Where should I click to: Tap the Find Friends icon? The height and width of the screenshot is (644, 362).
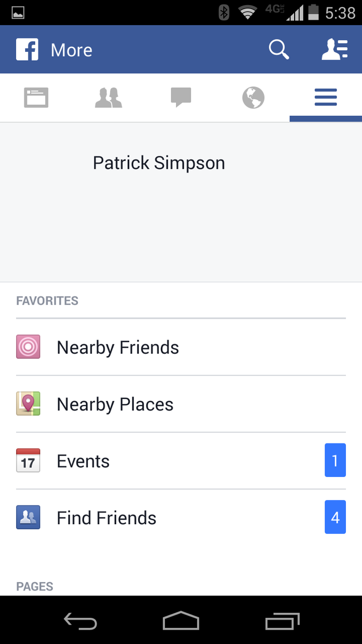click(x=28, y=517)
